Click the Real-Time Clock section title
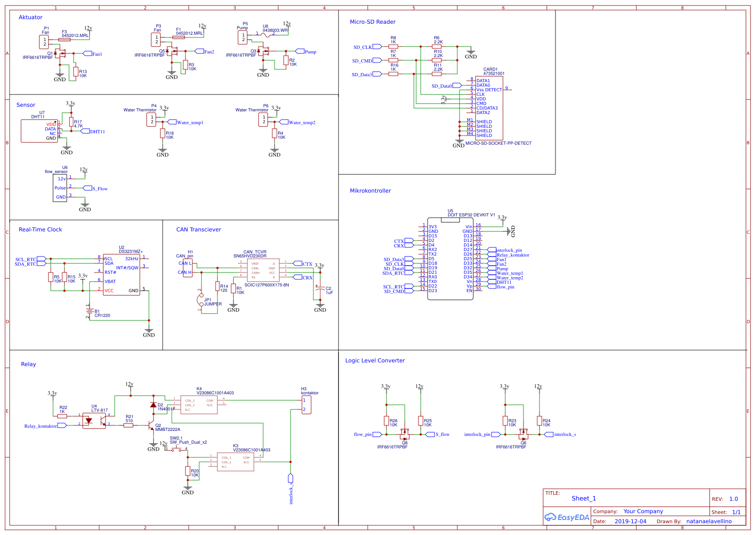This screenshot has width=756, height=535. tap(40, 229)
